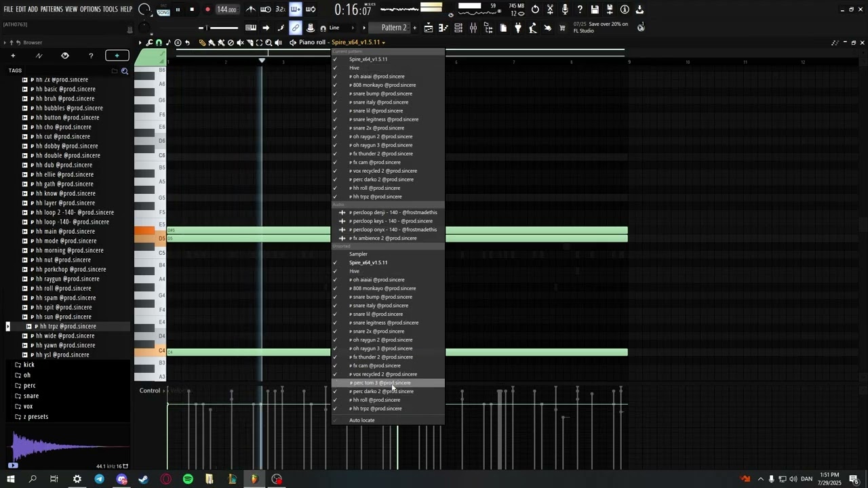Screen dimensions: 868x488
Task: Click the playhead marker on piano roll timeline
Action: 262,61
